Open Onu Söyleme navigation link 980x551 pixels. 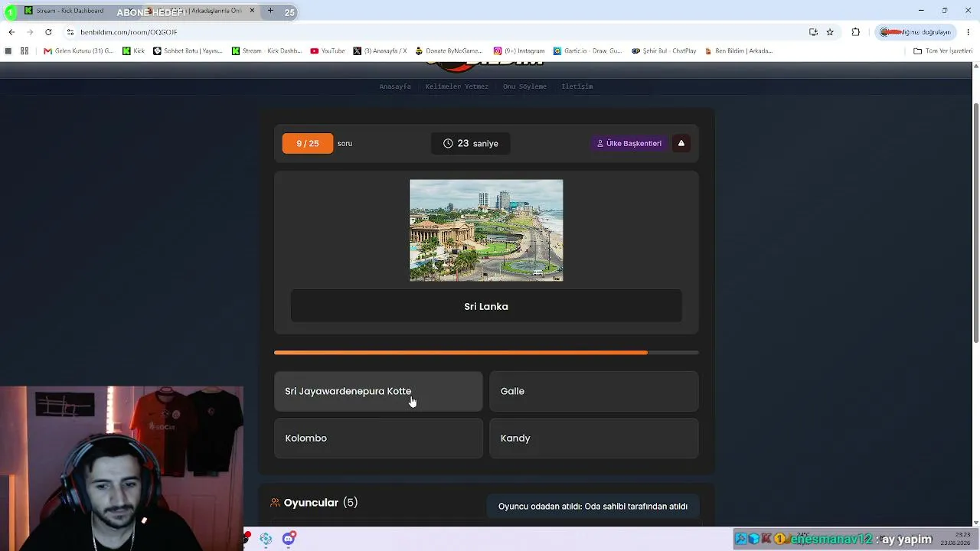point(524,86)
